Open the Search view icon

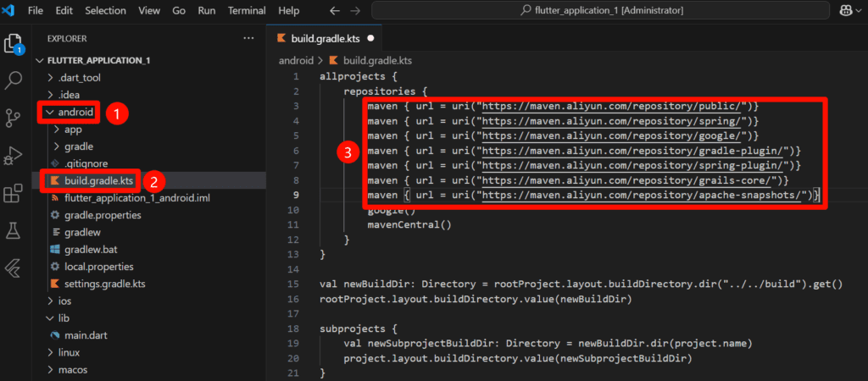pos(13,80)
